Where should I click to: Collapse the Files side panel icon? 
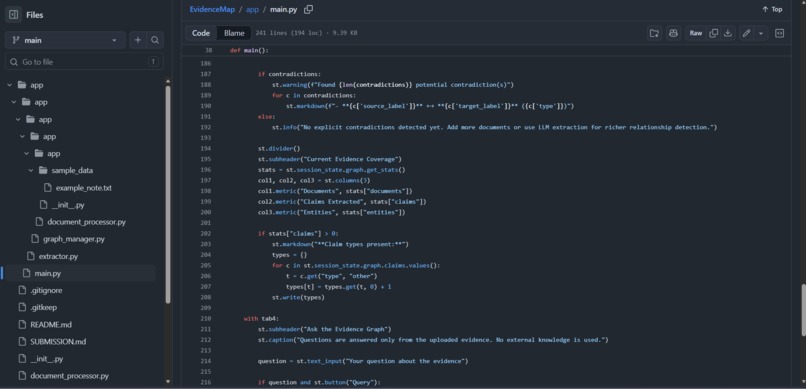[14, 15]
